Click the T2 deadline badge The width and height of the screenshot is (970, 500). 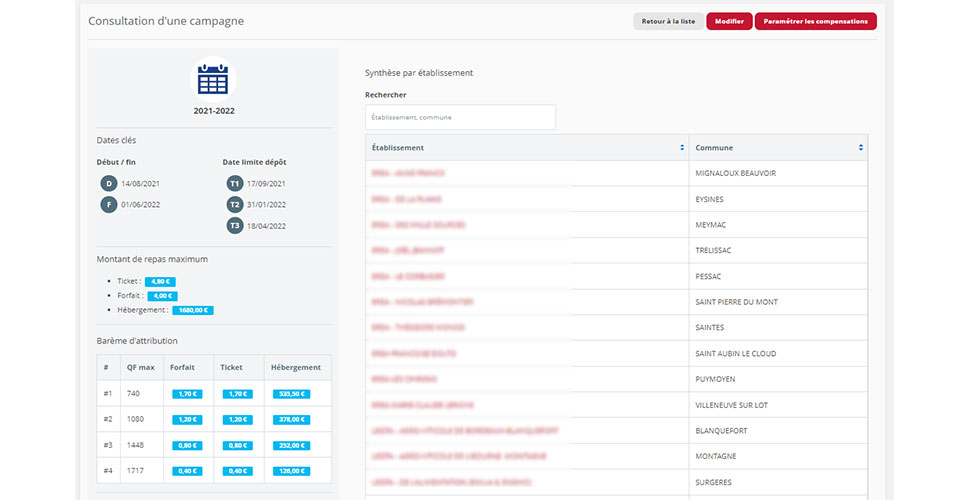[234, 205]
